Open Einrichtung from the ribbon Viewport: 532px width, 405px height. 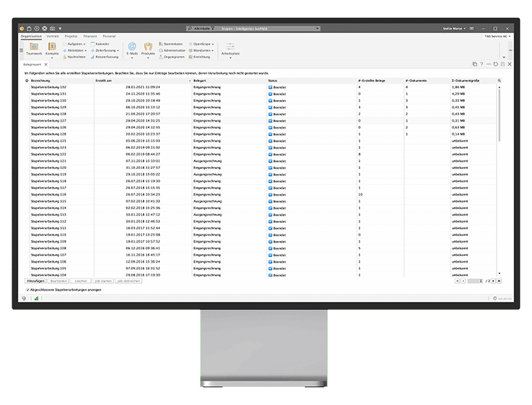200,57
